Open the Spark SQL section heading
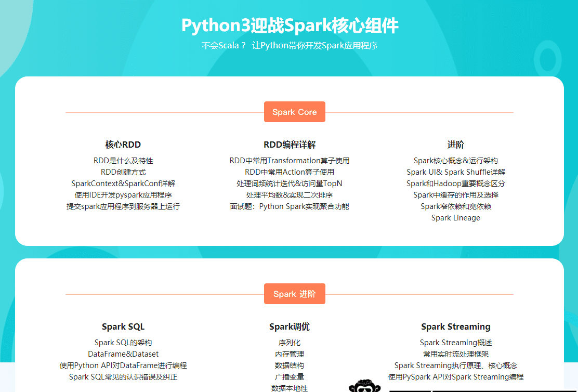 tap(123, 326)
